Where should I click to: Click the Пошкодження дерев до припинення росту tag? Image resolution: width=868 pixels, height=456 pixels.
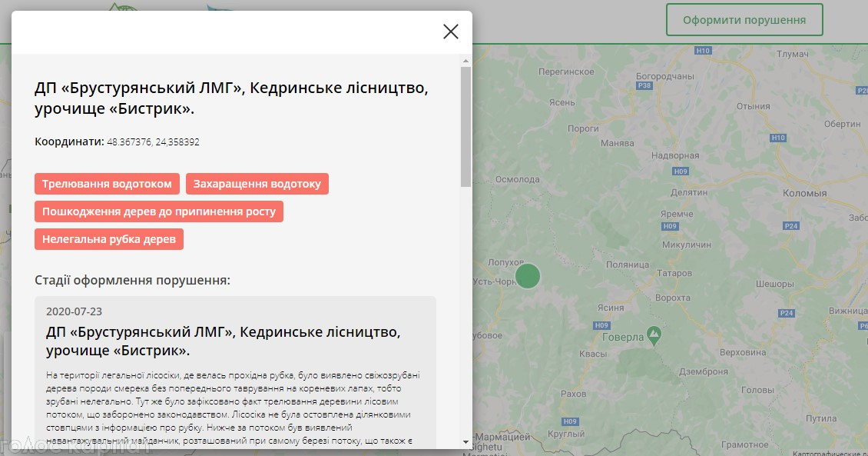click(x=159, y=211)
